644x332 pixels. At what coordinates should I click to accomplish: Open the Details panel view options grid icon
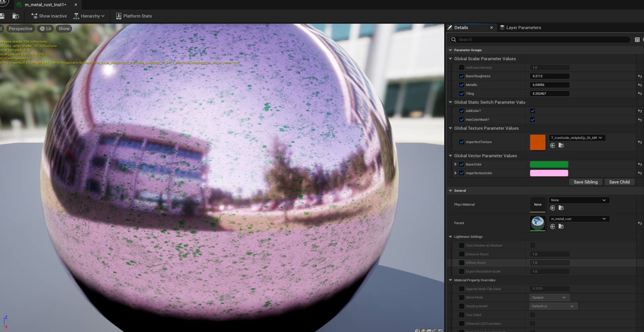click(637, 40)
